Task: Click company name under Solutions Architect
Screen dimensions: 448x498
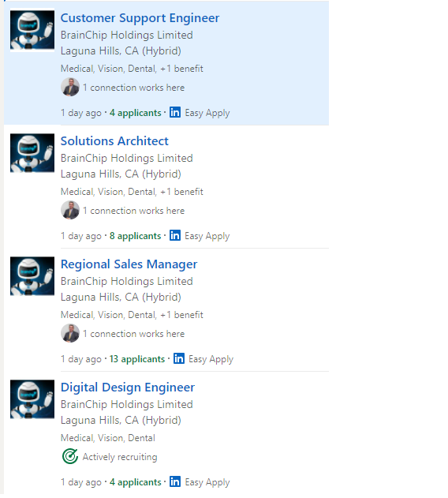Action: click(x=127, y=158)
